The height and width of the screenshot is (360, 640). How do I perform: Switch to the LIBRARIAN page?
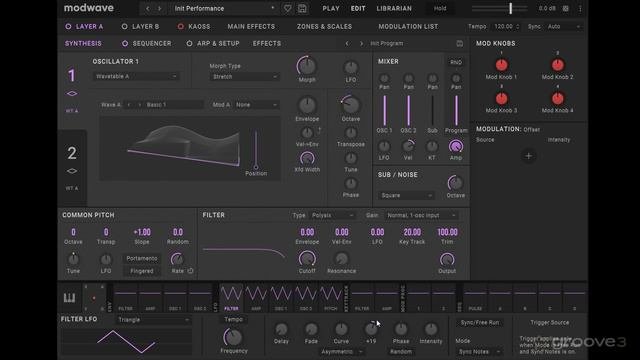pyautogui.click(x=394, y=8)
